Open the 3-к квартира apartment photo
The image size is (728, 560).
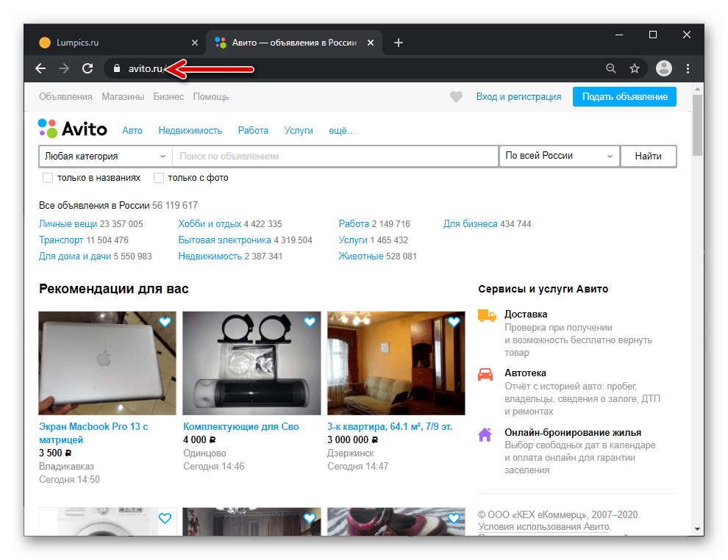[396, 363]
